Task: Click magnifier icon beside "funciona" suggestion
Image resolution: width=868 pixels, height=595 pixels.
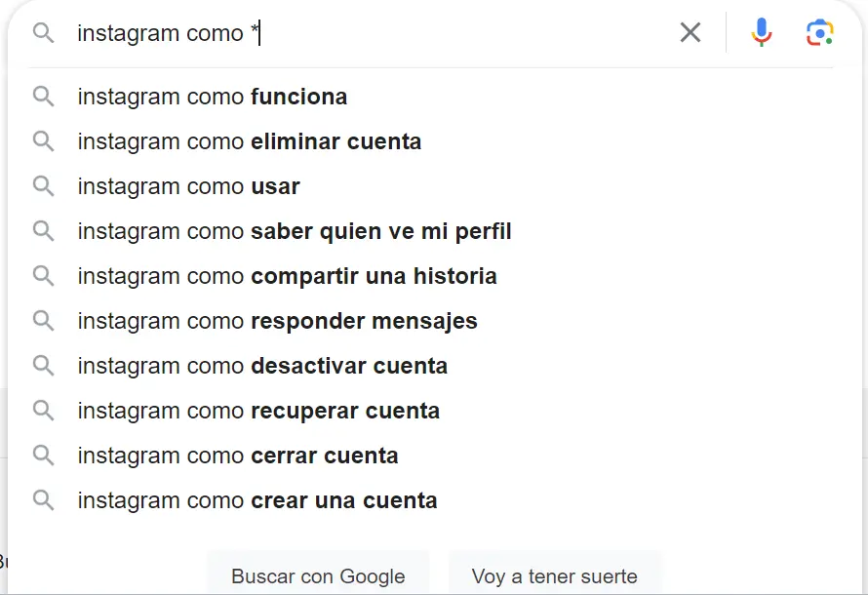Action: click(43, 97)
